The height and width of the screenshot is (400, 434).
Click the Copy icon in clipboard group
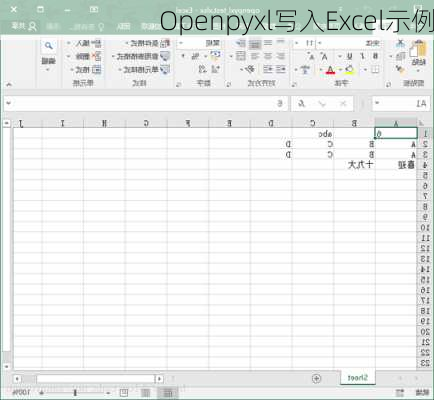(400, 56)
